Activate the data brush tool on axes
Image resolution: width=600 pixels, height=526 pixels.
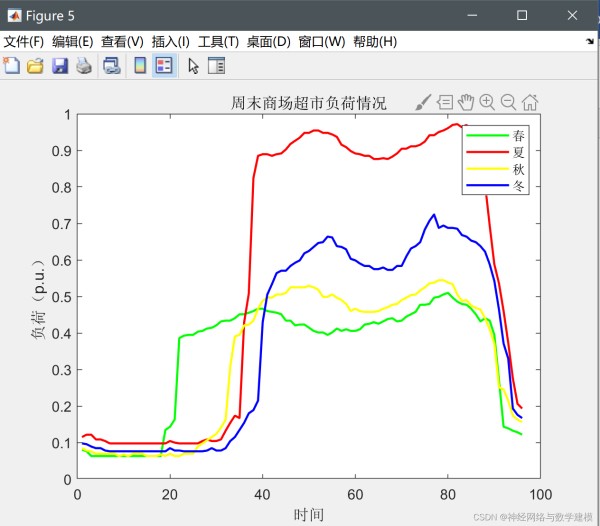[423, 103]
